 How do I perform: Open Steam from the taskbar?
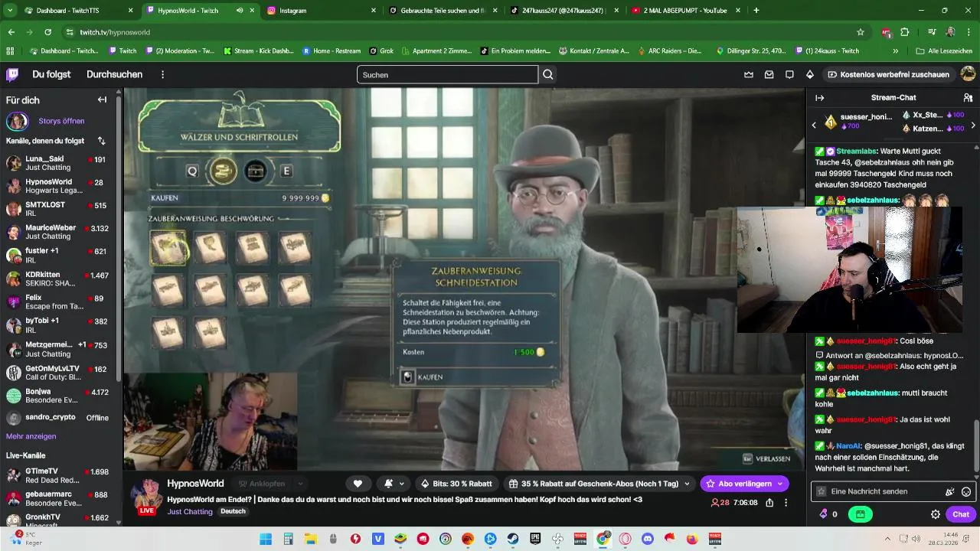click(513, 539)
